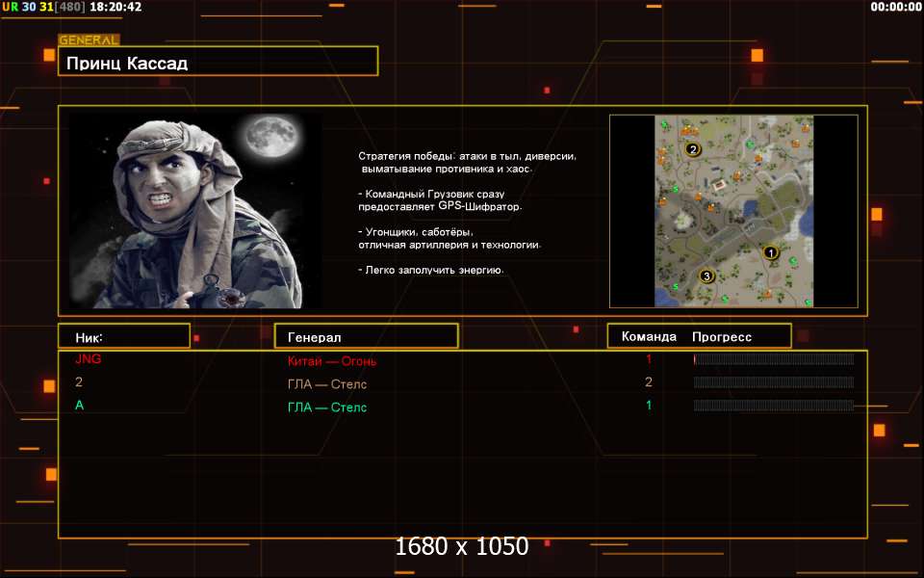Click JNG's loading progress bar
924x578 pixels.
pyautogui.click(x=773, y=359)
